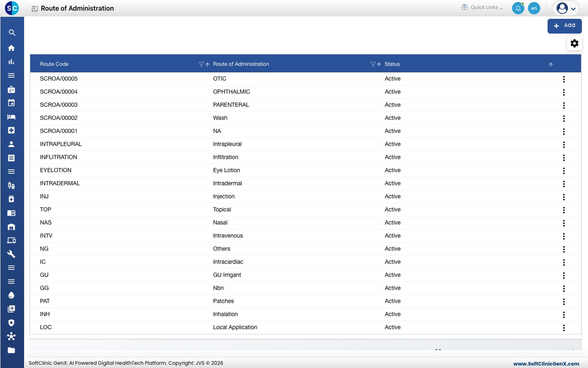Select the 'Patches' cell
Image resolution: width=588 pixels, height=368 pixels.
223,301
